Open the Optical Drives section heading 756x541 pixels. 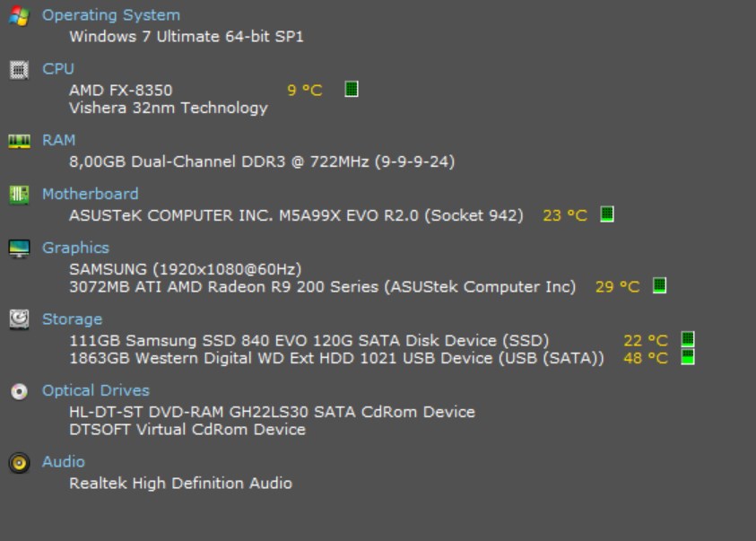(96, 390)
